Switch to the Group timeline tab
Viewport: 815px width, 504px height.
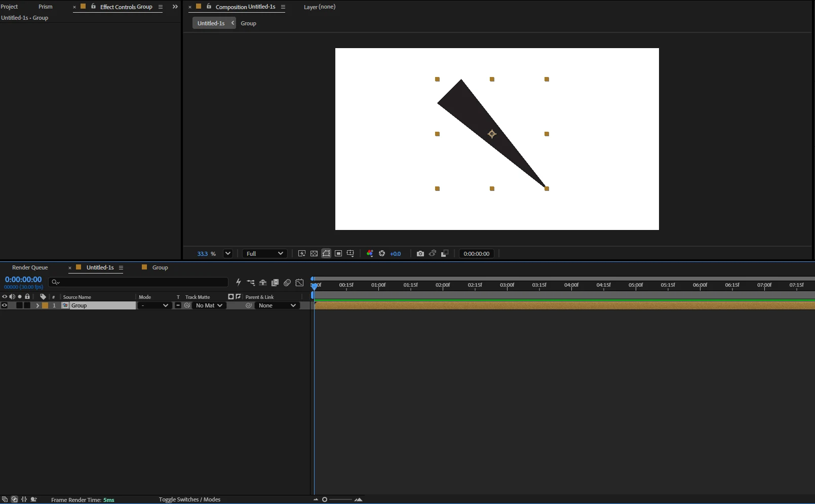point(160,267)
